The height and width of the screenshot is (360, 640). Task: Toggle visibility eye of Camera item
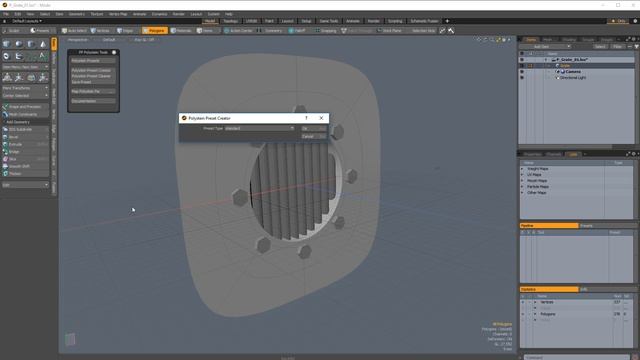click(x=522, y=71)
